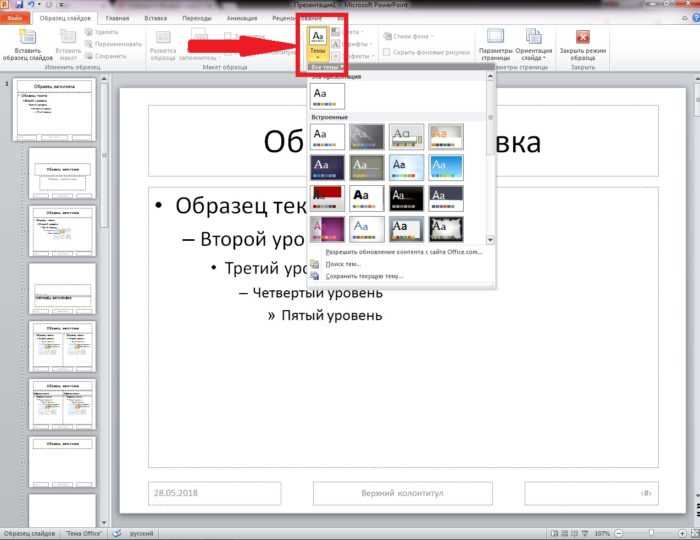700x540 pixels.
Task: Select first slide master thumbnail in panel
Action: [x=54, y=110]
